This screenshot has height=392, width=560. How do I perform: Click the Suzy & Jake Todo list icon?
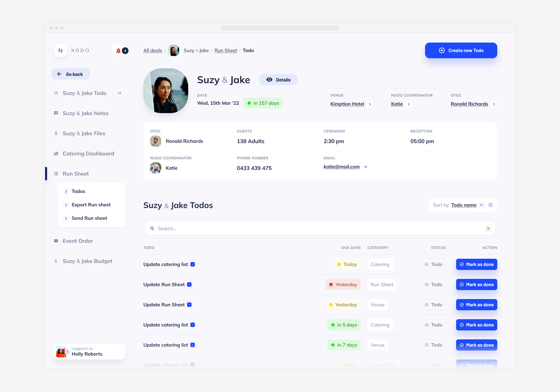click(56, 93)
